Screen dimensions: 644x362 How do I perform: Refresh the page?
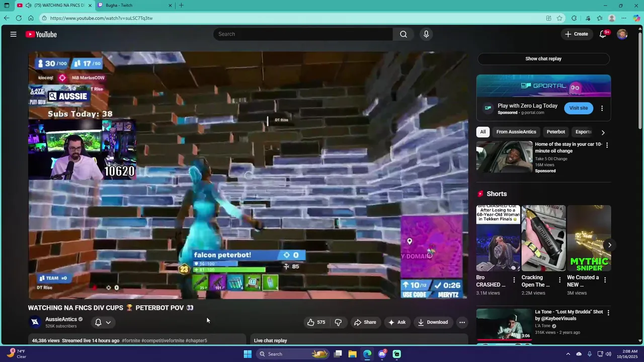(x=19, y=18)
